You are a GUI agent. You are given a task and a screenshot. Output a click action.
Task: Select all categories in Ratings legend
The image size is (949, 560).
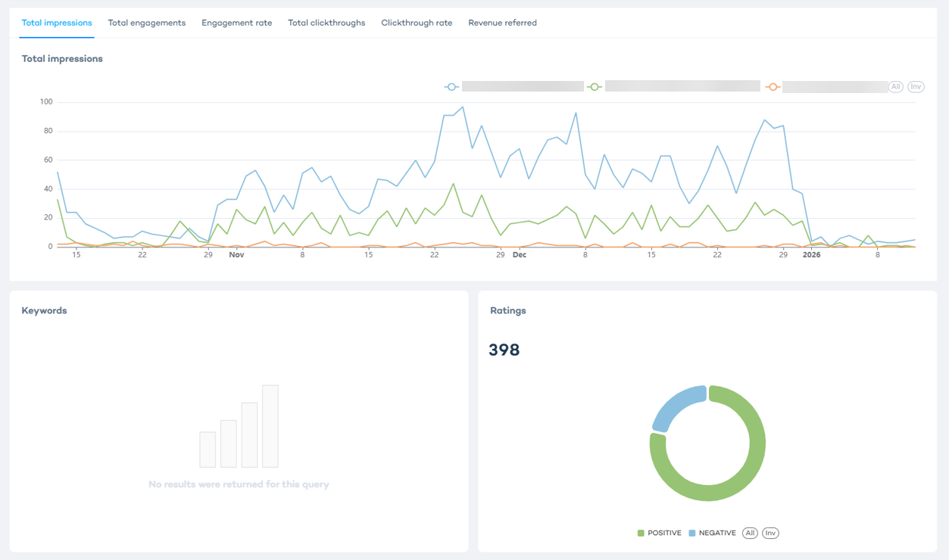[750, 534]
